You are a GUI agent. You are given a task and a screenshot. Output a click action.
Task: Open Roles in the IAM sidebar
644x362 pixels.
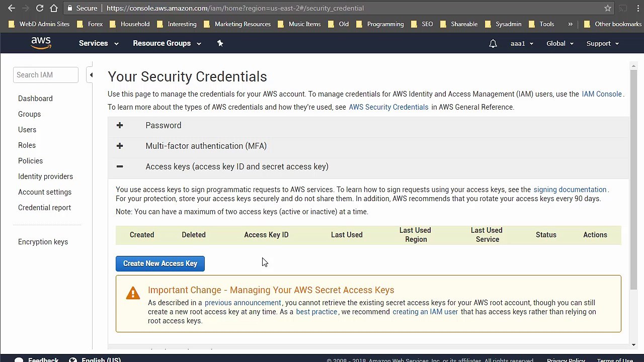click(27, 145)
